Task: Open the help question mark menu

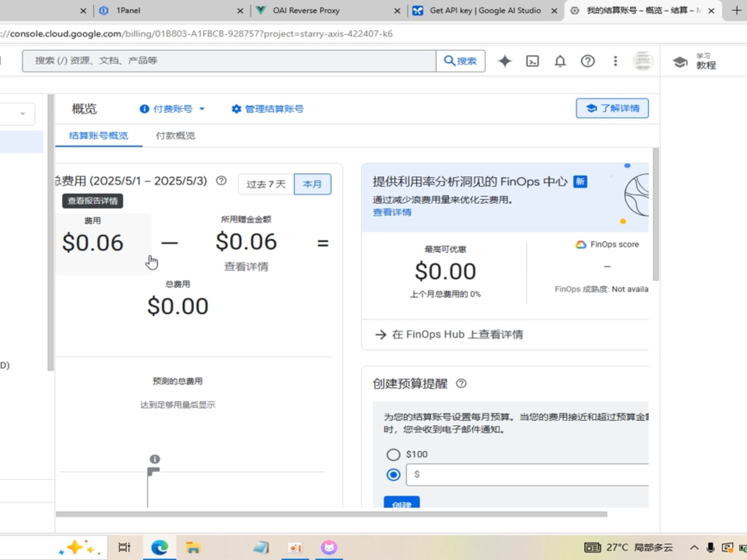Action: [587, 61]
